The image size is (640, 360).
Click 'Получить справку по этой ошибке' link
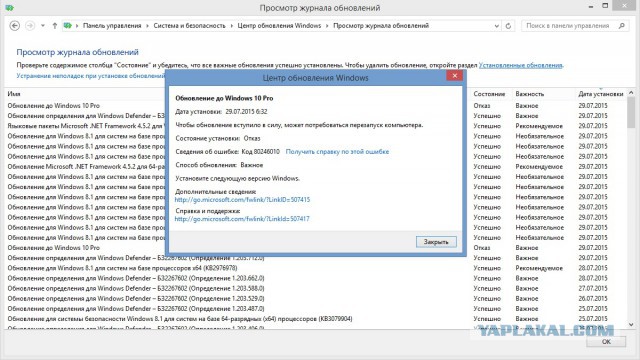[337, 151]
